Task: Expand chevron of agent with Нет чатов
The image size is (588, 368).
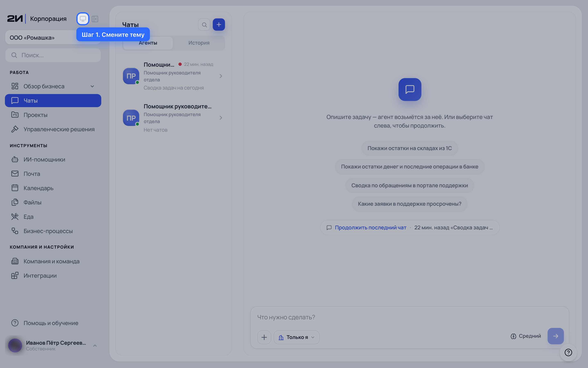Action: [x=221, y=118]
